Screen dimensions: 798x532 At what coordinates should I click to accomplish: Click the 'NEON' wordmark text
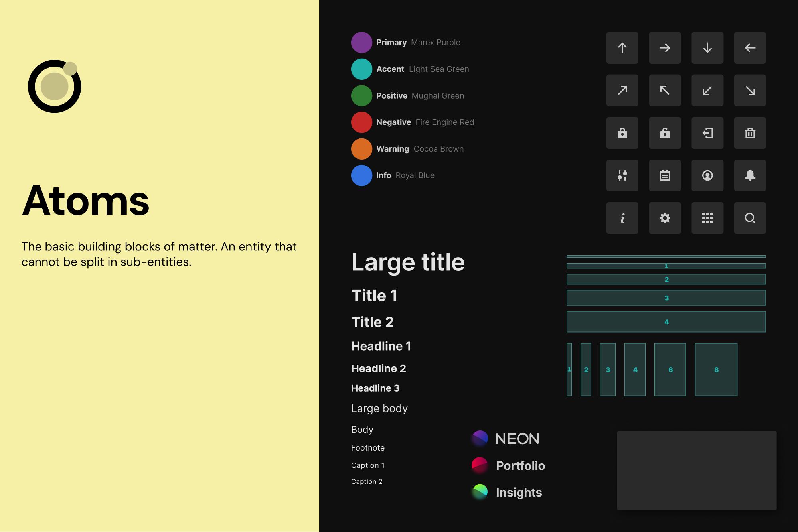point(517,439)
